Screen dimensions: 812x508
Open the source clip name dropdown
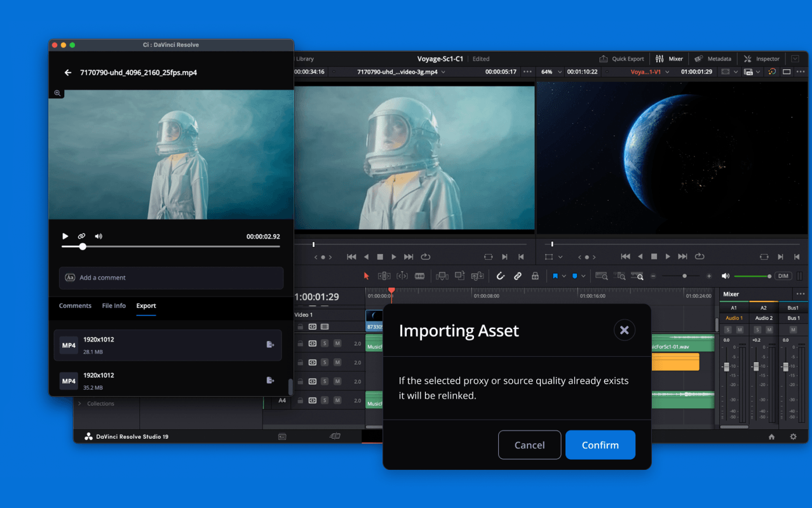point(443,72)
